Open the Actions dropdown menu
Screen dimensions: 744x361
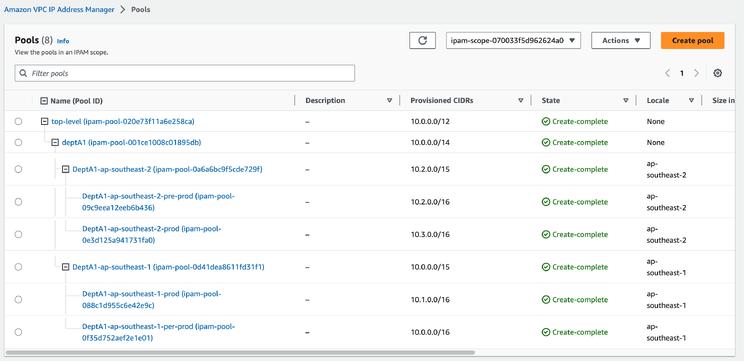point(620,40)
